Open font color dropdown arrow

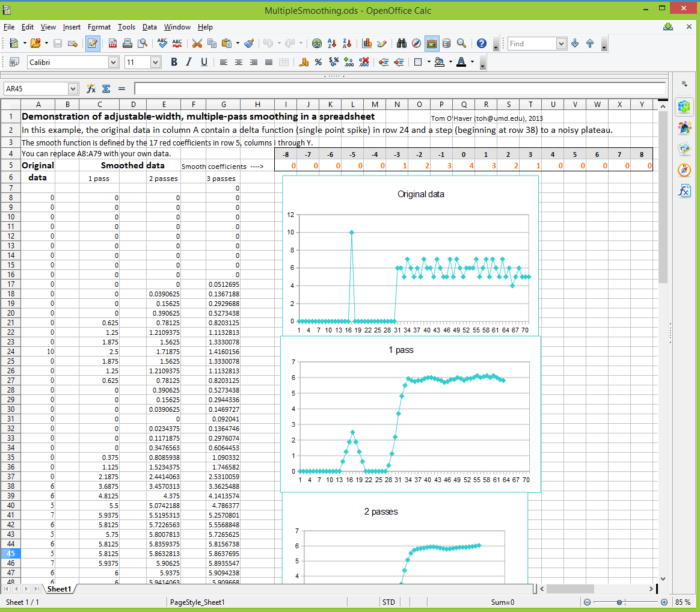(473, 62)
